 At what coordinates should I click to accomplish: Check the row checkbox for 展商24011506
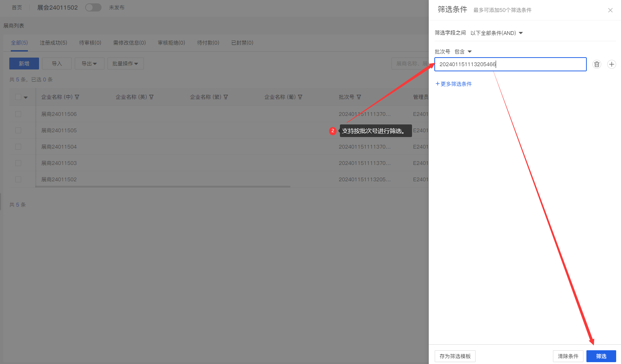(x=18, y=114)
